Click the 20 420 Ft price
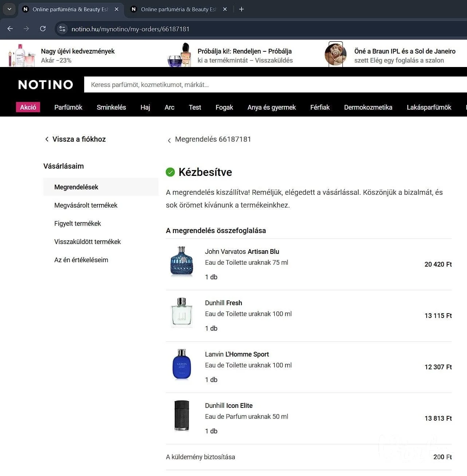 pos(438,264)
